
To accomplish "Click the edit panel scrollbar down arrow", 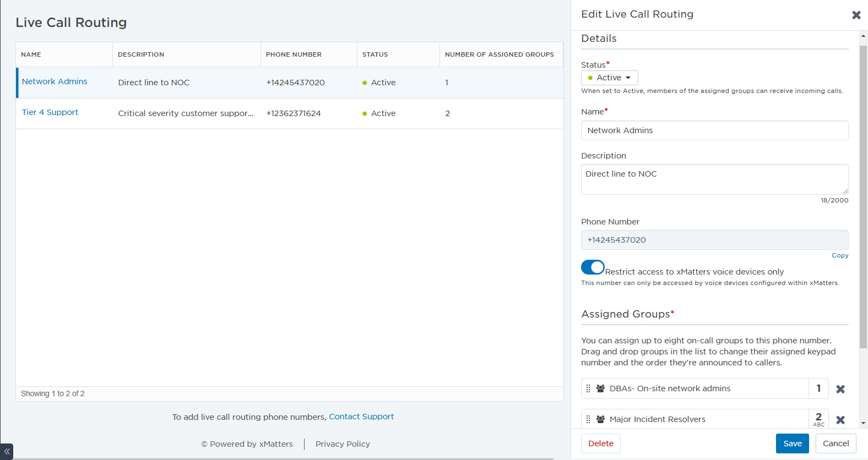I will pos(863,423).
